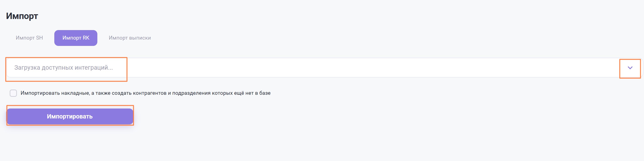
Task: Start import with the Импортировать button
Action: (70, 116)
